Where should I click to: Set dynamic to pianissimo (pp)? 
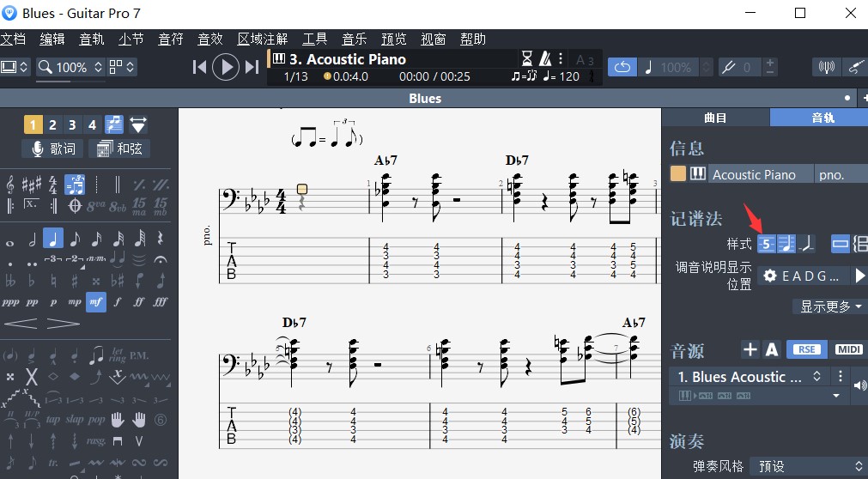pyautogui.click(x=32, y=302)
